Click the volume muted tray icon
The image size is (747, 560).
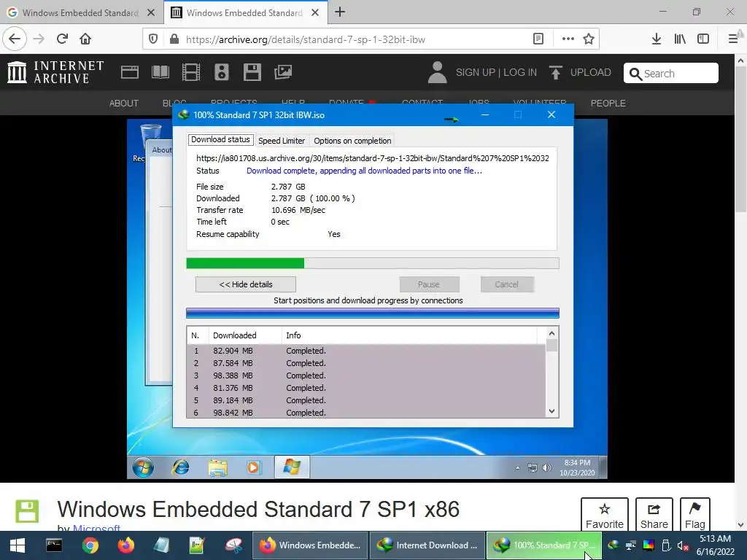coord(683,545)
